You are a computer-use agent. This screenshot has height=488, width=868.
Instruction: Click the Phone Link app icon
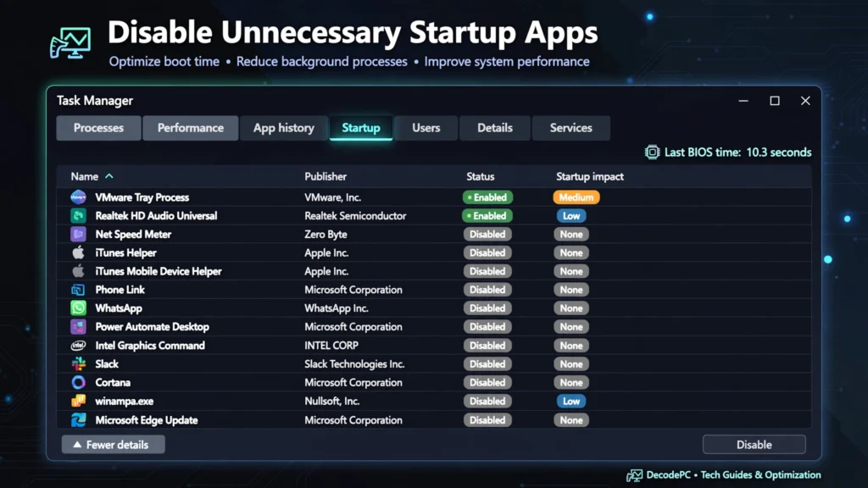coord(78,290)
